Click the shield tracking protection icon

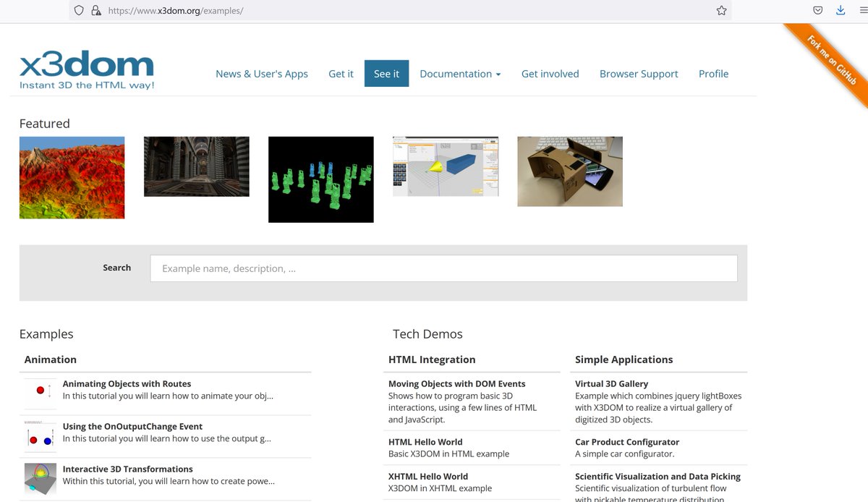pyautogui.click(x=79, y=11)
